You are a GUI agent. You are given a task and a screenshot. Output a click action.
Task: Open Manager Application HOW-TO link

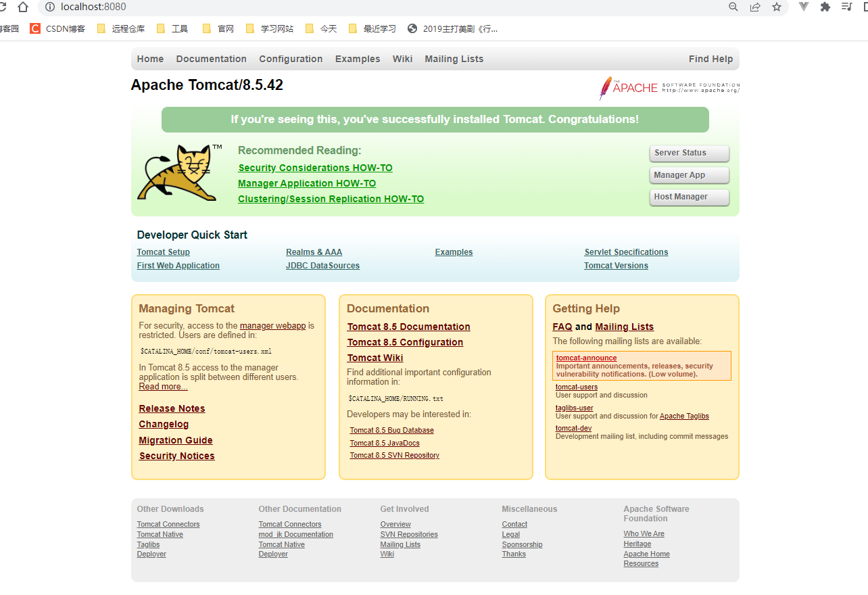coord(307,183)
